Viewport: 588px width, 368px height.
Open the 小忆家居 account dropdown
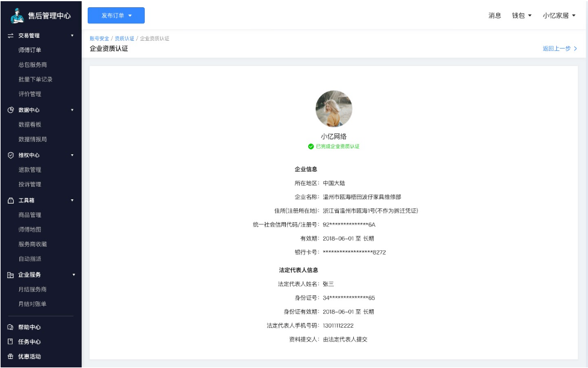[x=559, y=16]
